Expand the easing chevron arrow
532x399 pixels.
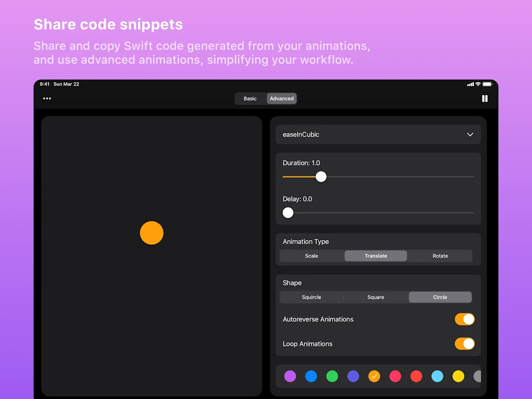pos(470,135)
